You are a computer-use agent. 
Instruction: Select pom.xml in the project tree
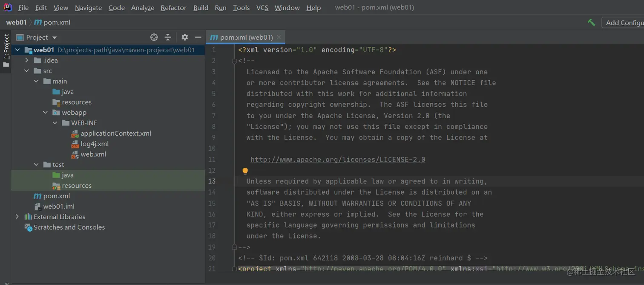(57, 196)
